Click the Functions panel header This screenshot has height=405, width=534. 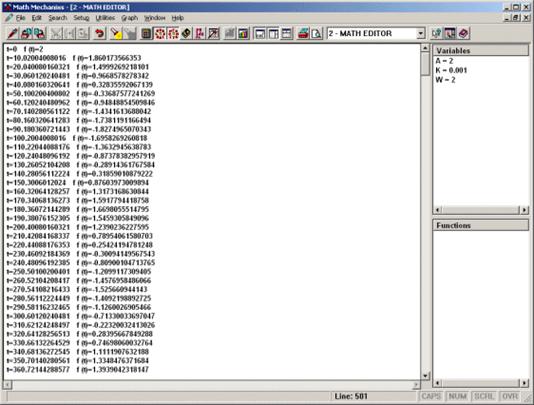(x=481, y=225)
